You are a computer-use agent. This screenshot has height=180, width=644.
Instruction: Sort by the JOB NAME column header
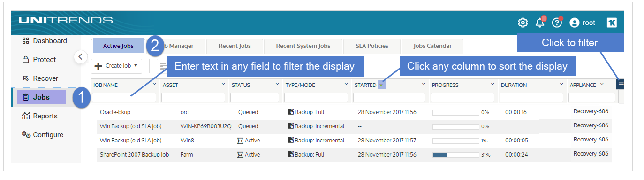(x=106, y=85)
